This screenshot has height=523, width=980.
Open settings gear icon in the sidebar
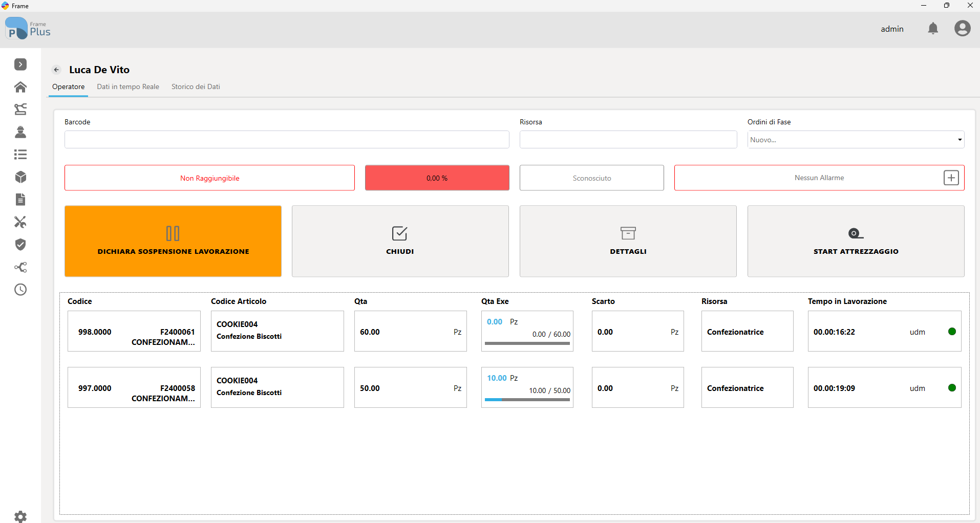(x=20, y=516)
